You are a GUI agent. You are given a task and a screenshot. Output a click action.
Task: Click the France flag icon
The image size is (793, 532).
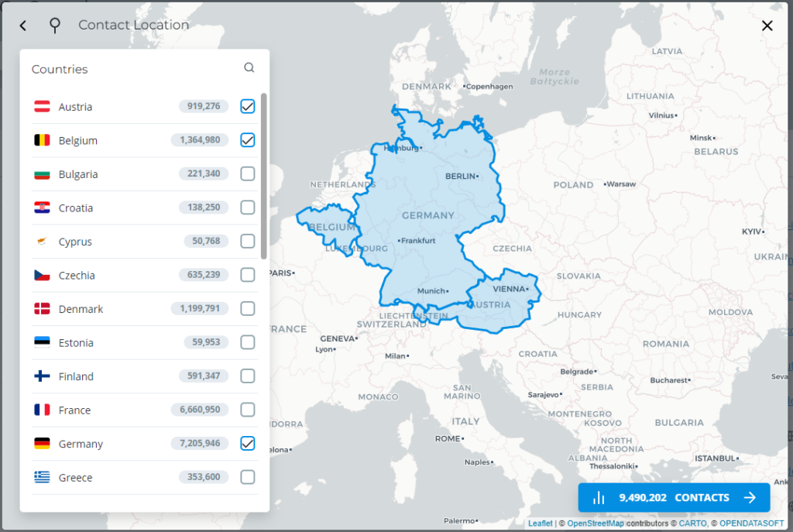(40, 410)
